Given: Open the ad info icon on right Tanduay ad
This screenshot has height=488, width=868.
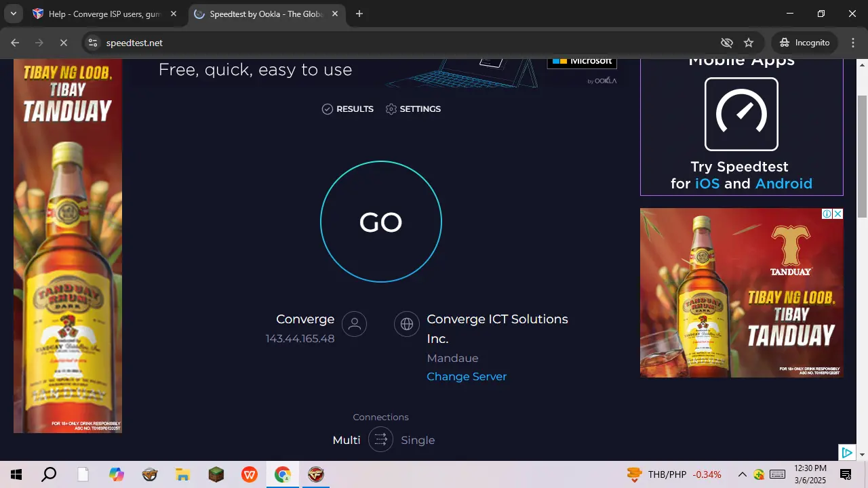Looking at the screenshot, I should click(827, 213).
